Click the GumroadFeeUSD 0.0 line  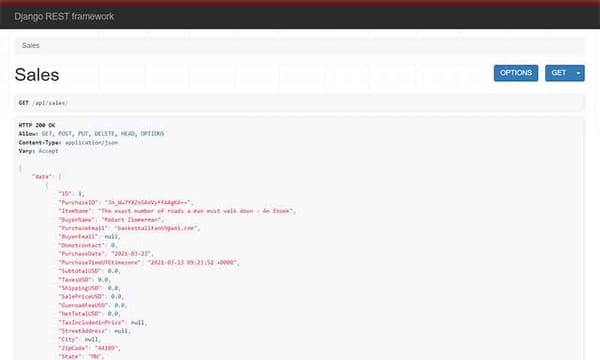93,305
